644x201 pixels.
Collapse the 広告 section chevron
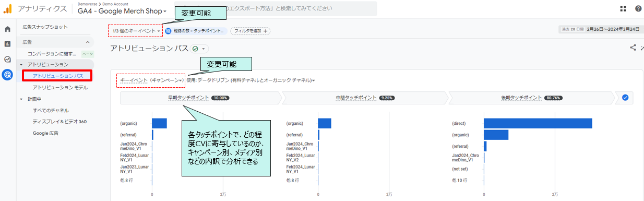pos(87,42)
